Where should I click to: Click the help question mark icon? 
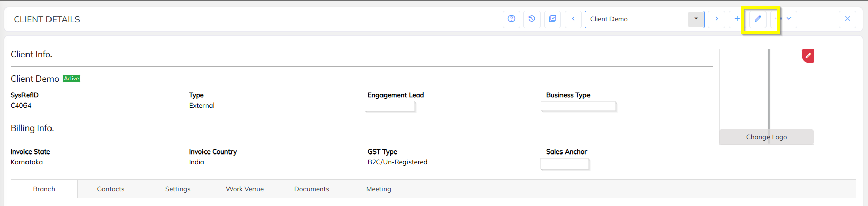pos(512,19)
